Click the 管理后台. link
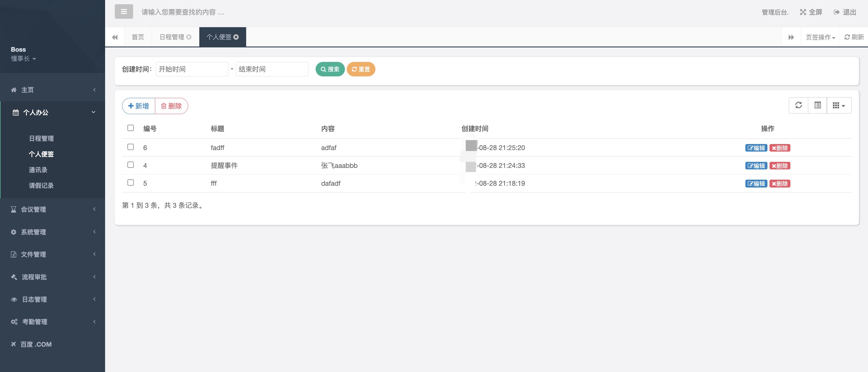The height and width of the screenshot is (372, 868). [775, 12]
